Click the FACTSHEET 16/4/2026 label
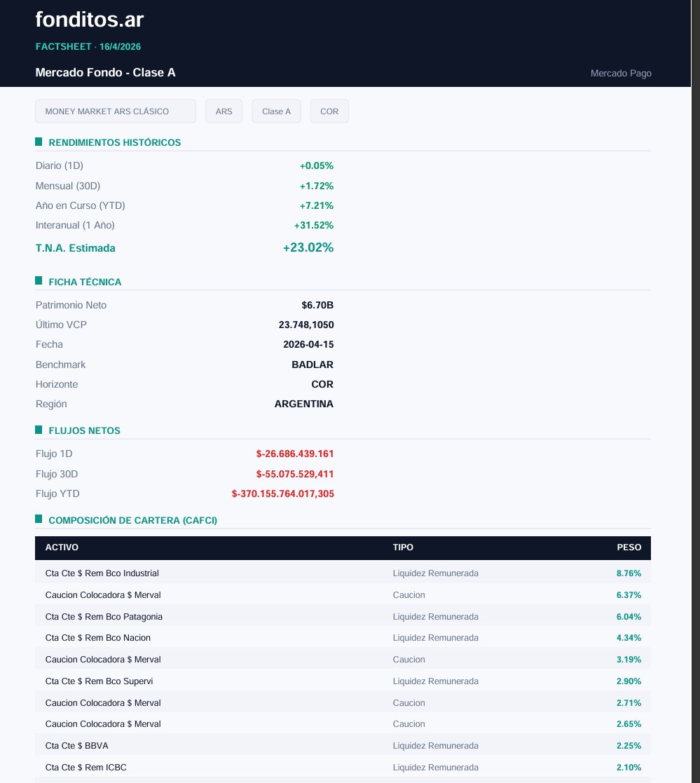Screen dimensions: 700x783 pyautogui.click(x=88, y=46)
